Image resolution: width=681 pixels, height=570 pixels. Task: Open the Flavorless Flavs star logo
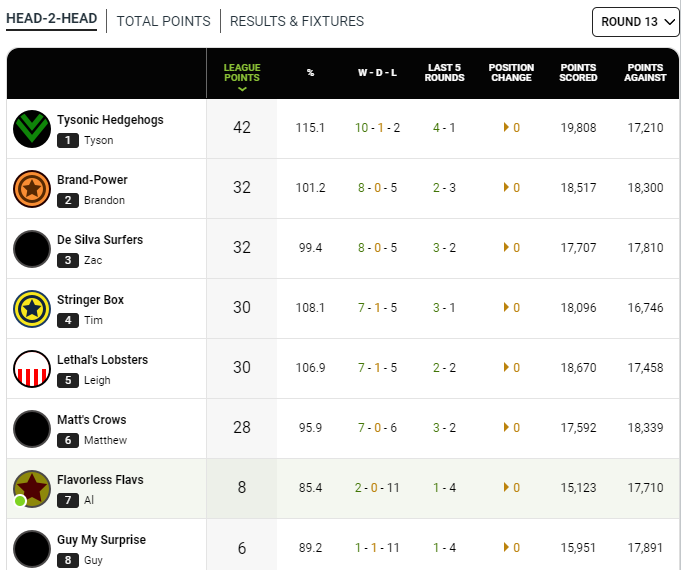pos(32,489)
